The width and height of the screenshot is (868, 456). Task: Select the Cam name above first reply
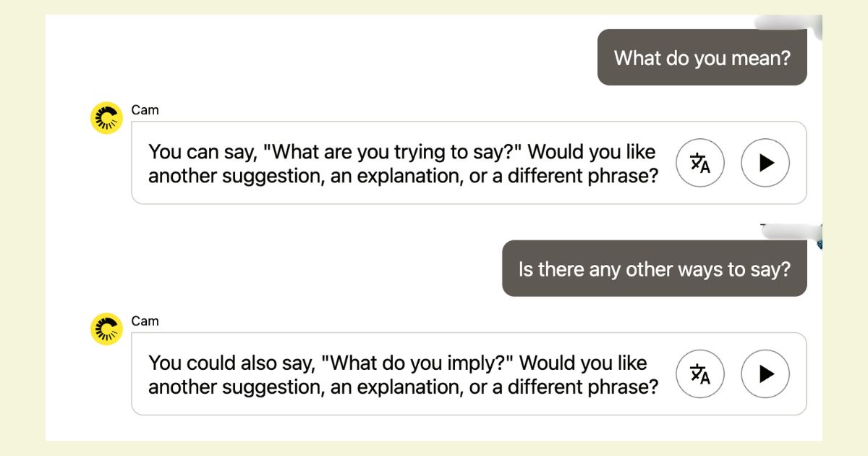coord(145,110)
